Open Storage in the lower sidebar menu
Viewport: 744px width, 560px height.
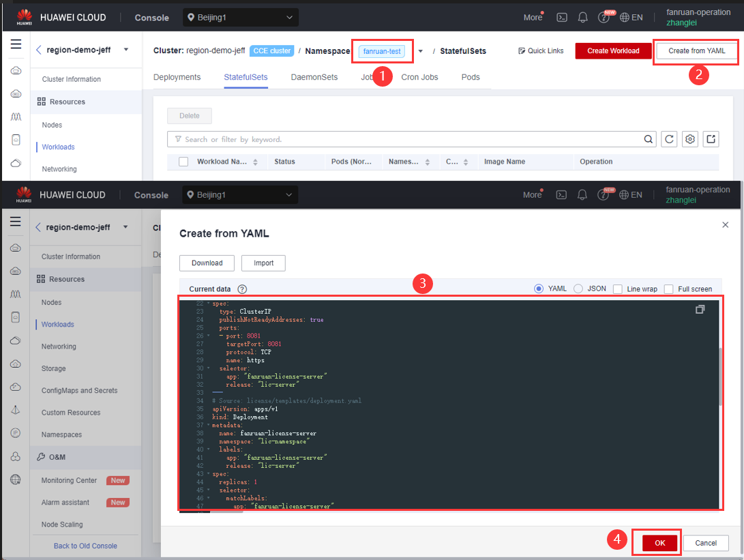click(54, 368)
